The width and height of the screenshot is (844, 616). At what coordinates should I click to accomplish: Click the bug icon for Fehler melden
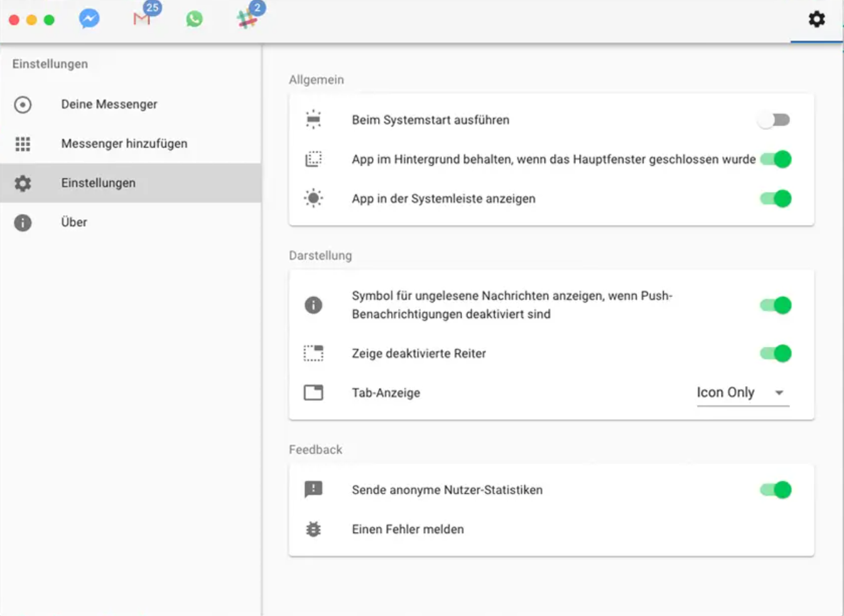(313, 529)
